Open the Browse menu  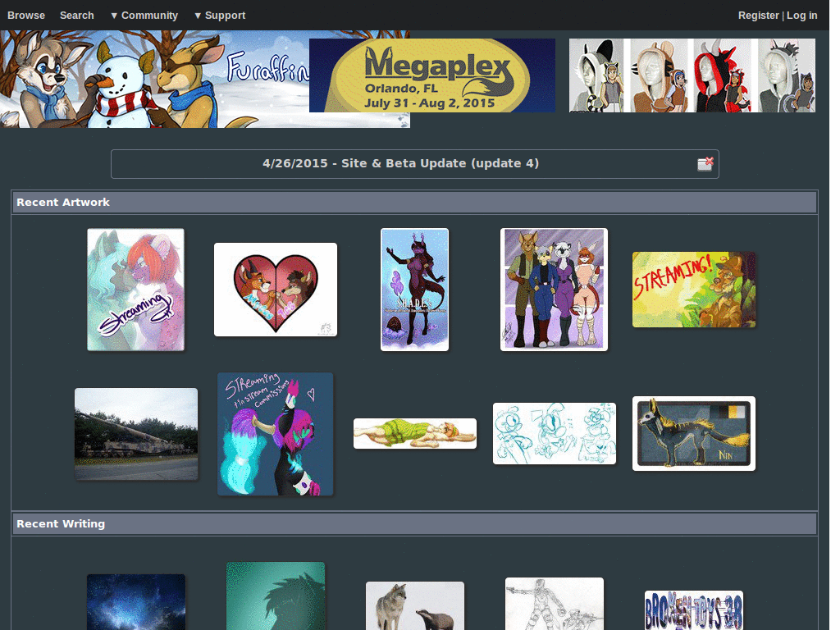(25, 15)
